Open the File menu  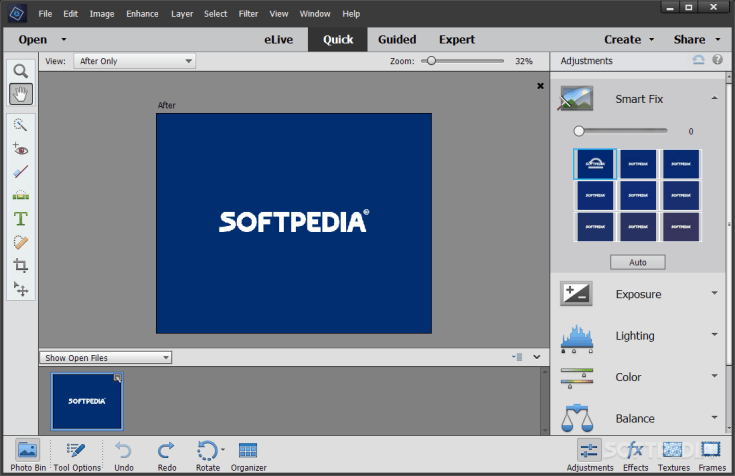(45, 14)
